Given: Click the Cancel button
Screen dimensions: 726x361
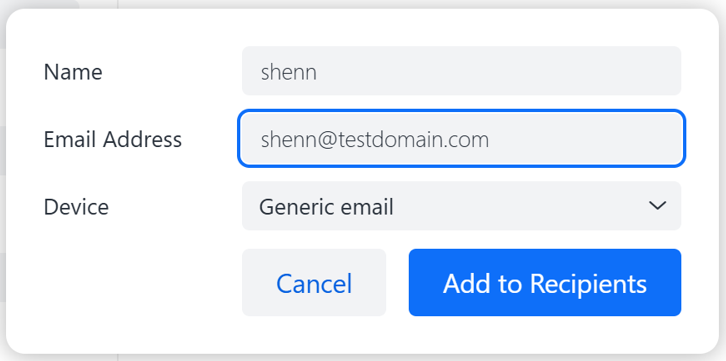Looking at the screenshot, I should click(314, 282).
